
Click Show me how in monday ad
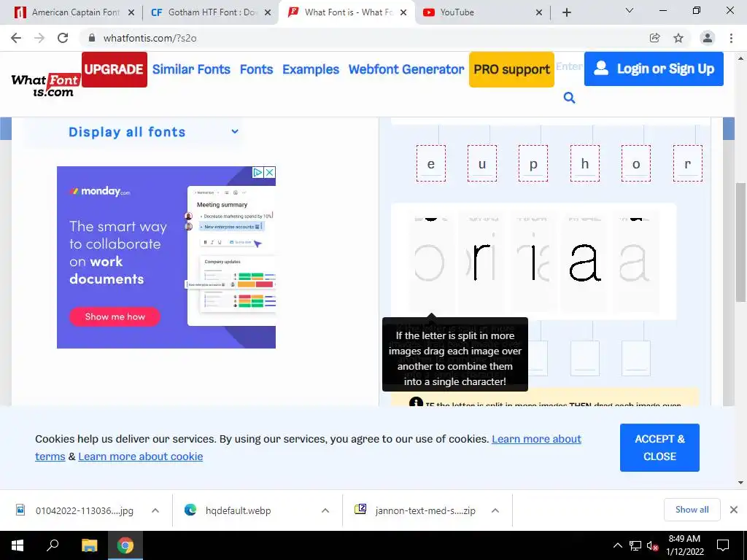[115, 316]
